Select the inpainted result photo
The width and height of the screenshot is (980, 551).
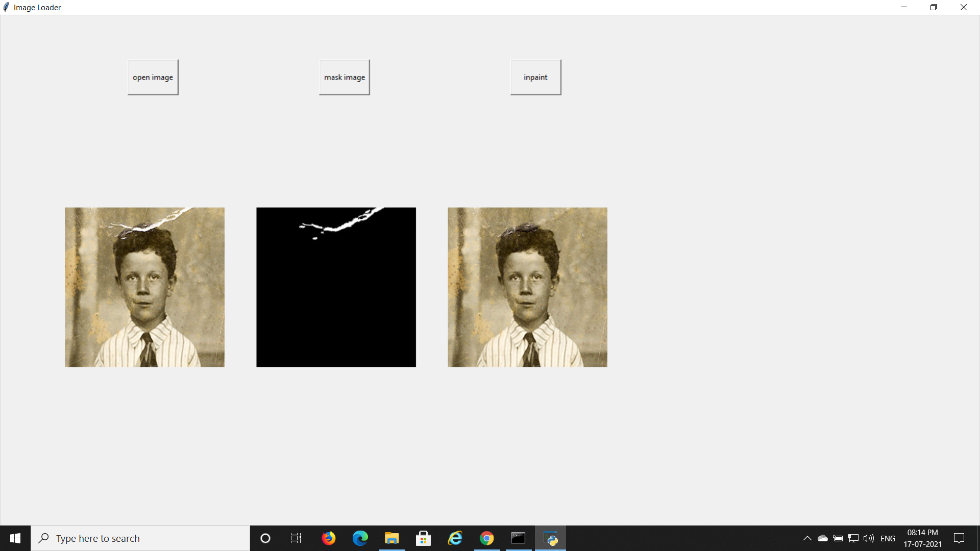click(x=527, y=287)
